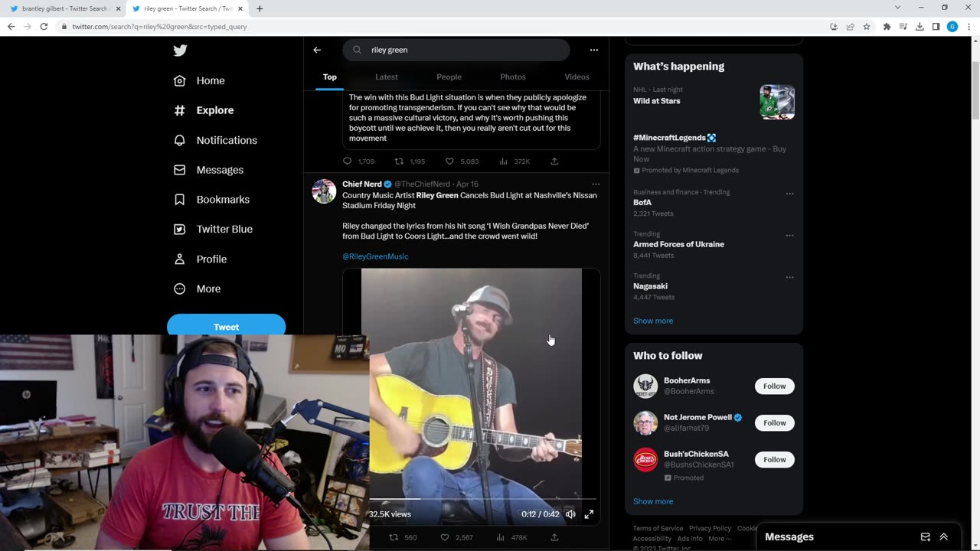Screen dimensions: 980x551
Task: Open the More menu in sidebar
Action: click(197, 289)
